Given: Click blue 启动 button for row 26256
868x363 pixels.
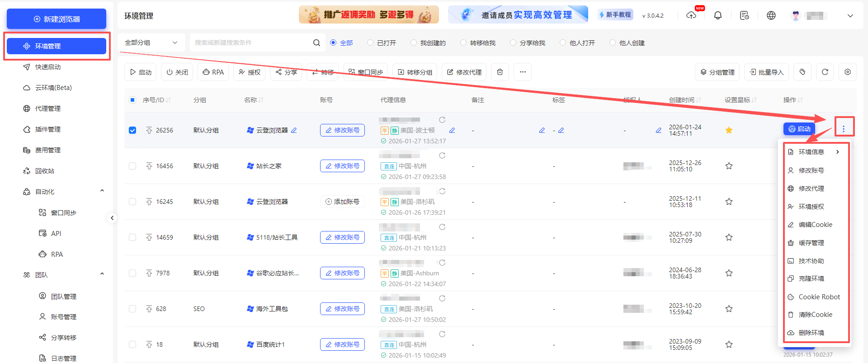Looking at the screenshot, I should 799,129.
